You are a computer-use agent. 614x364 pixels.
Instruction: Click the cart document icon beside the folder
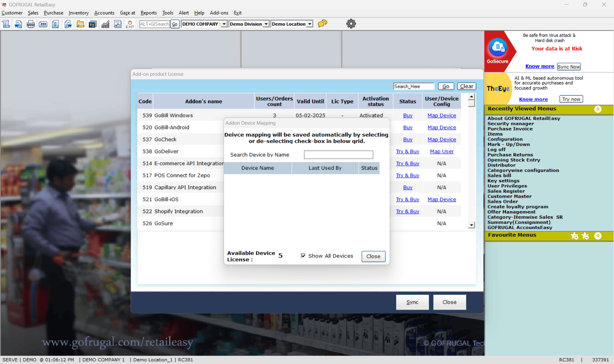[x=68, y=24]
